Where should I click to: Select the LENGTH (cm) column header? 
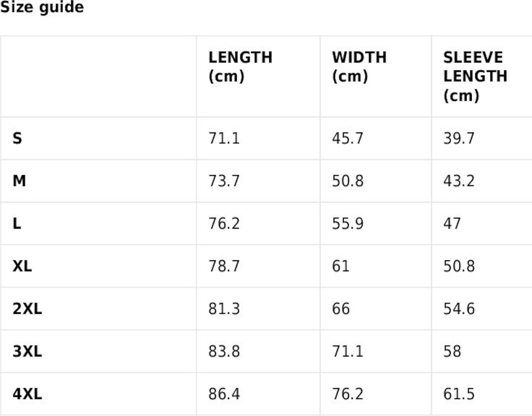pyautogui.click(x=240, y=67)
